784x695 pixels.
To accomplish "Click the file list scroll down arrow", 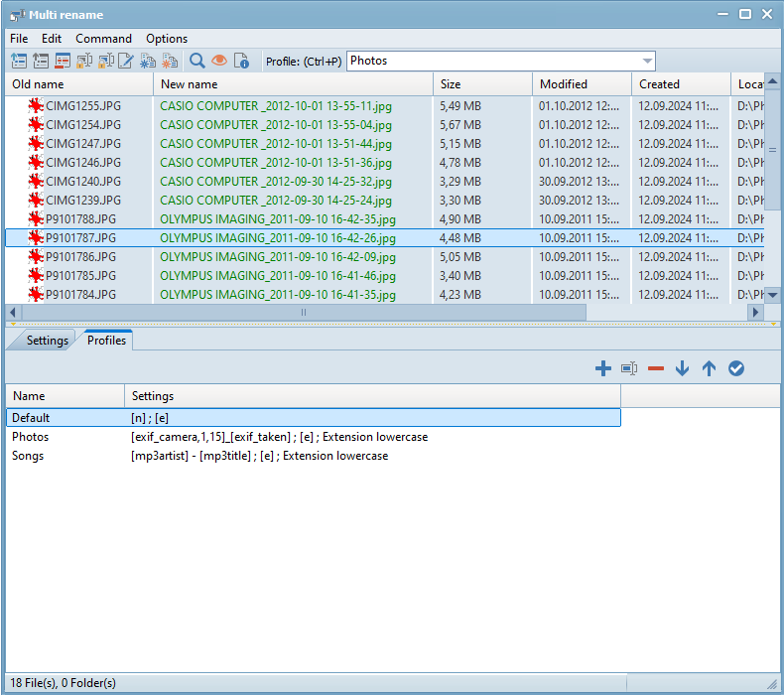I will 772,295.
